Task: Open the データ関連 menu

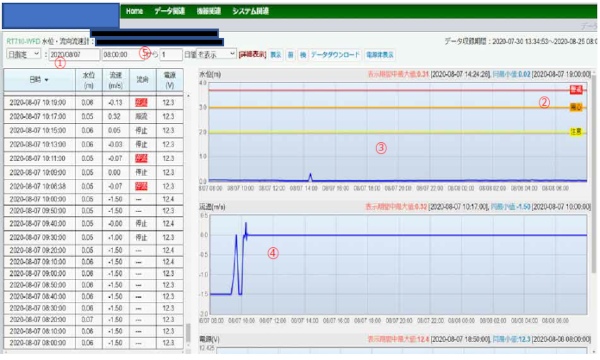Action: coord(170,11)
